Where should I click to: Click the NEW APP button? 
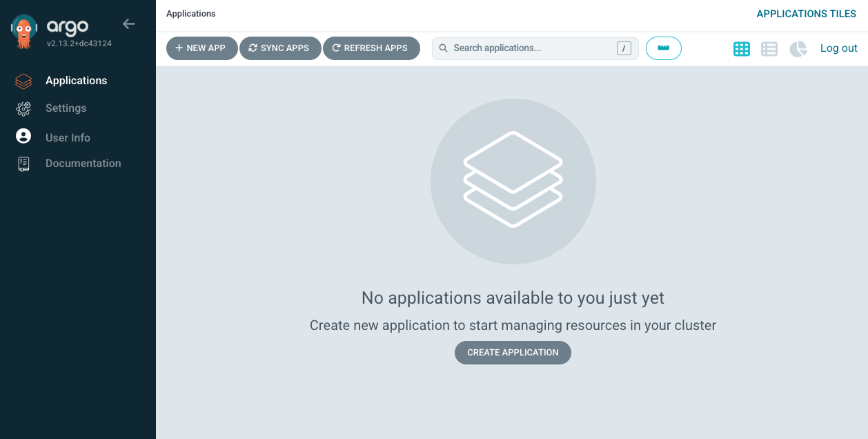coord(201,48)
